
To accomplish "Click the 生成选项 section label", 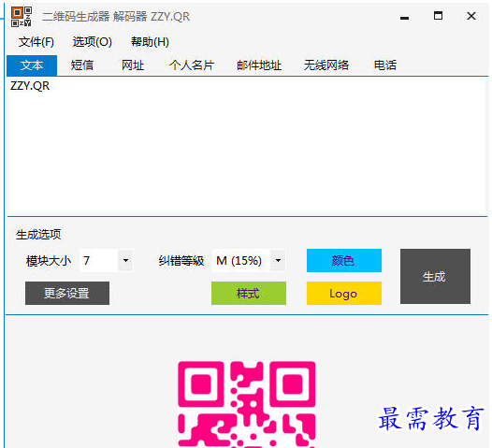I will [x=38, y=235].
